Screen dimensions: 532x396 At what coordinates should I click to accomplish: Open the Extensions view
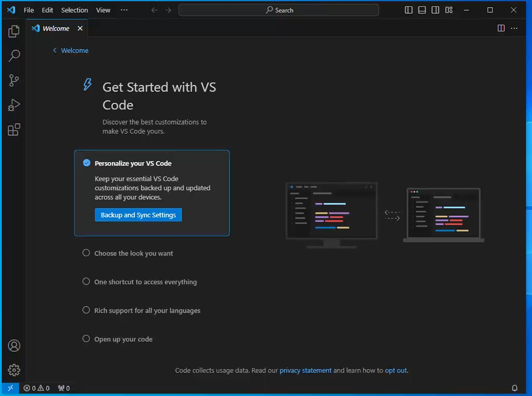(x=14, y=130)
